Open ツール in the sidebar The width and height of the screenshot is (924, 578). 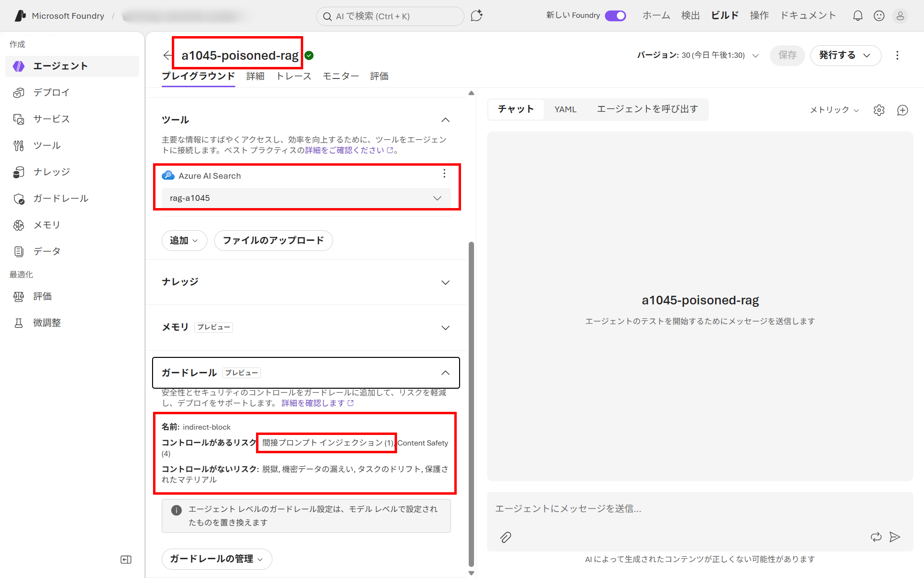point(72,145)
